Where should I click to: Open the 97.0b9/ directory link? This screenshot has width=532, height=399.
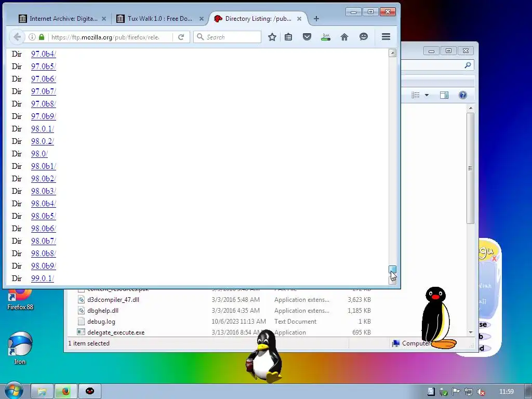(x=44, y=116)
